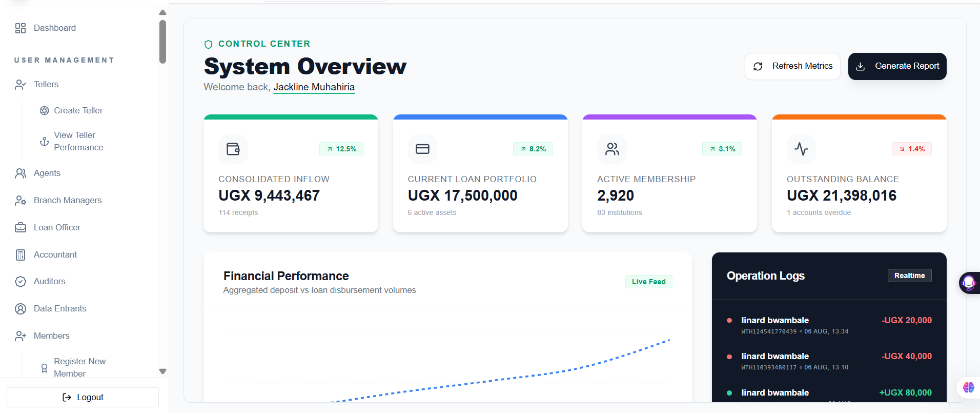Click the users icon on Active Membership card
The height and width of the screenshot is (413, 980).
pos(612,149)
